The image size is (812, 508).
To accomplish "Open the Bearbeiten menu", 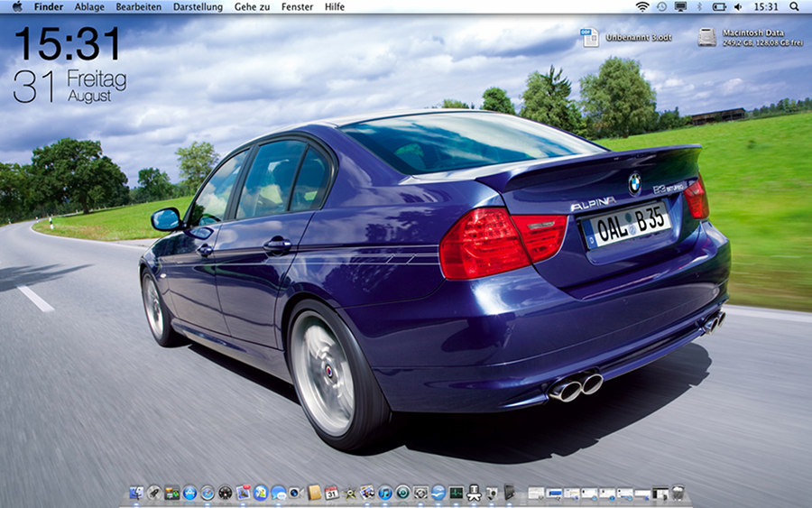I will pos(138,6).
